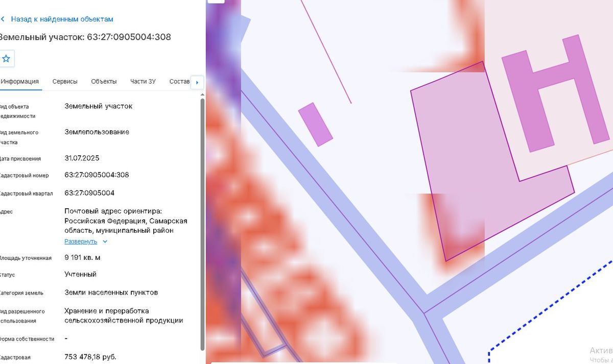This screenshot has height=364, width=613.
Task: Select the date 31.07.2025
Action: click(82, 158)
